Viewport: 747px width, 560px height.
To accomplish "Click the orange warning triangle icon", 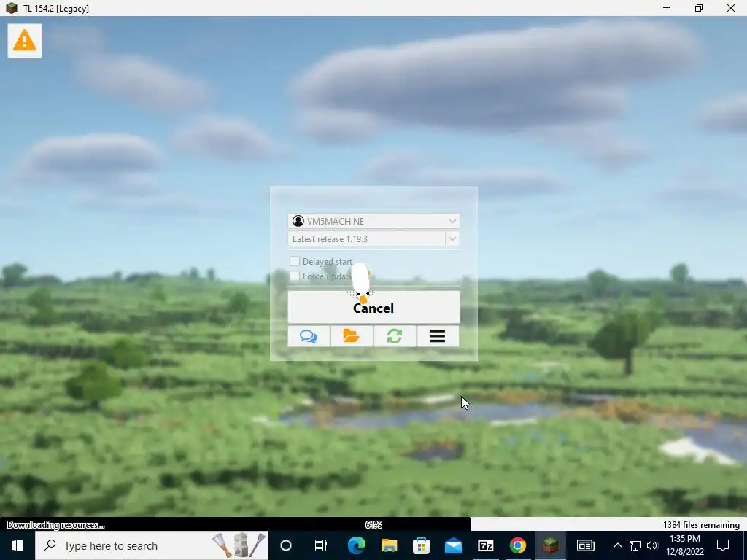I will [25, 41].
